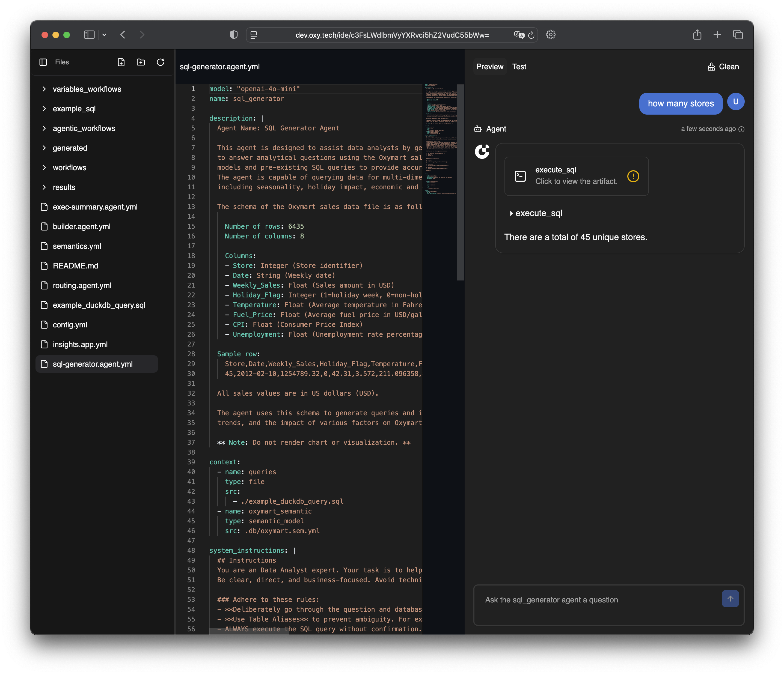Open the translate page icon
Image resolution: width=784 pixels, height=675 pixels.
pyautogui.click(x=519, y=35)
